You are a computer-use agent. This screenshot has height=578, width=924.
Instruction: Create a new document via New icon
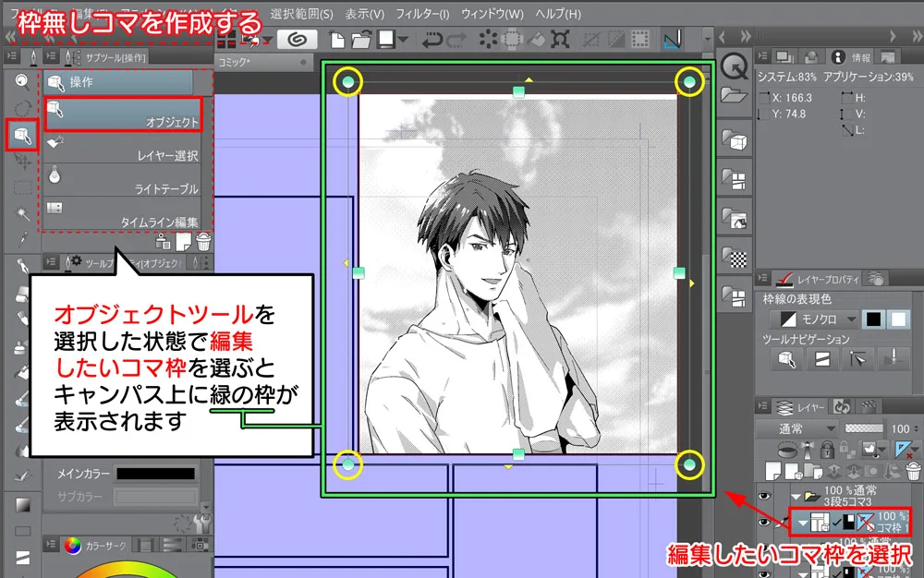337,40
